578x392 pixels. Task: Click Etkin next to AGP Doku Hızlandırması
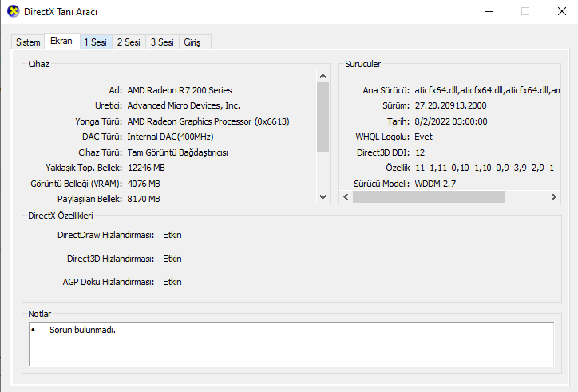point(172,282)
